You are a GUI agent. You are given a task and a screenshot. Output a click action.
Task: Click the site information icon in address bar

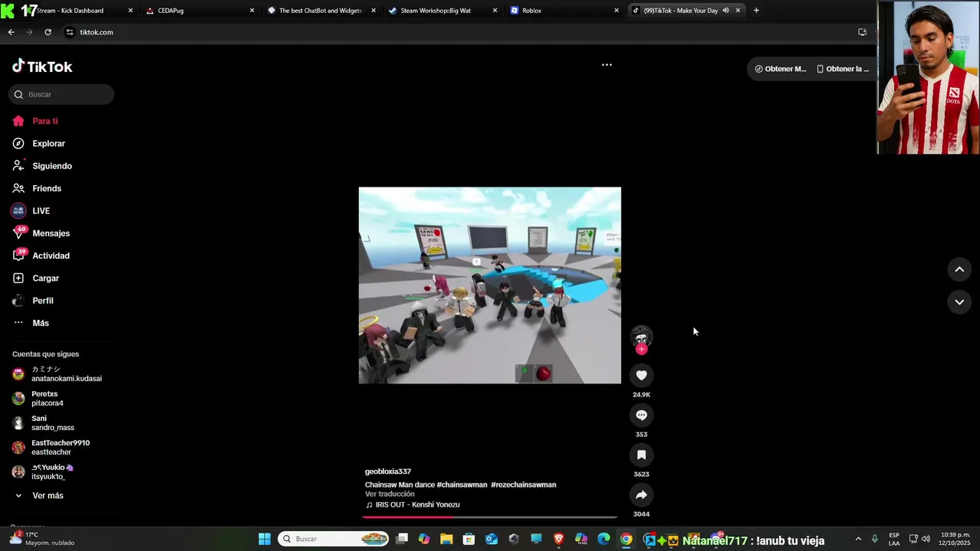(x=70, y=32)
